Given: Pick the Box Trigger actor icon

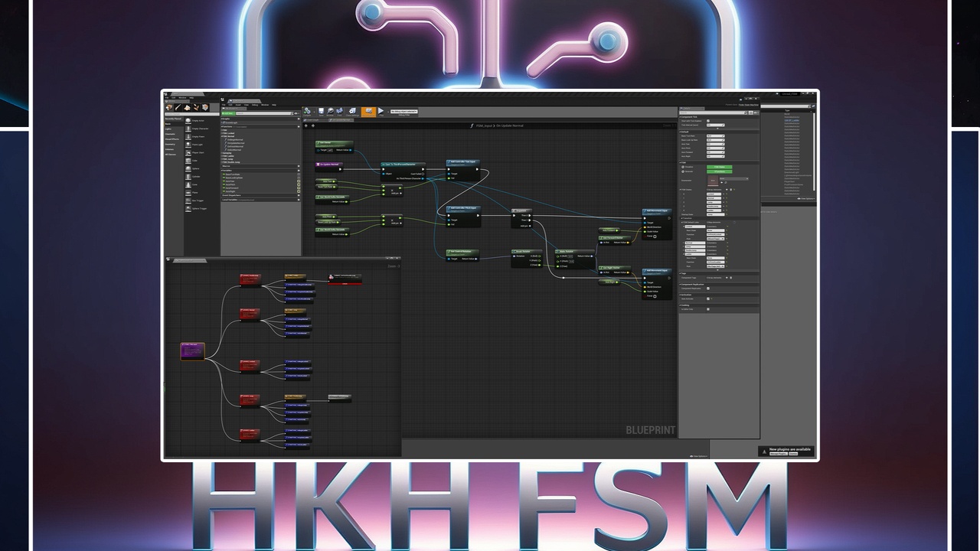Looking at the screenshot, I should point(188,201).
